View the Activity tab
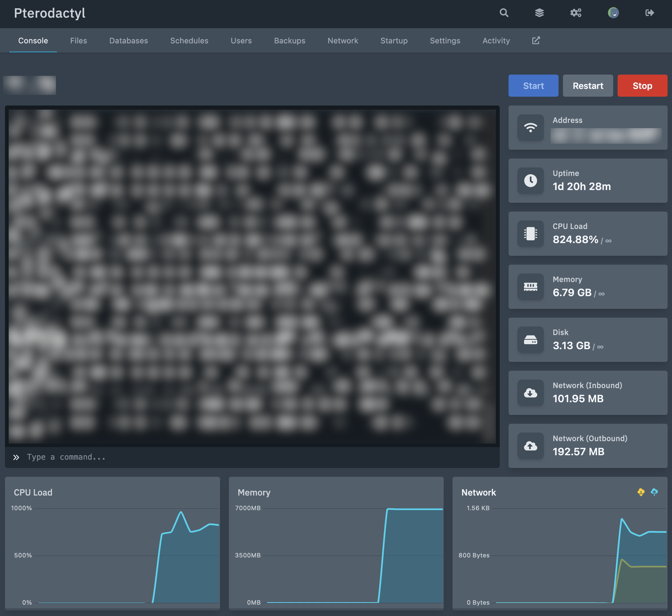The width and height of the screenshot is (672, 616). pos(496,41)
